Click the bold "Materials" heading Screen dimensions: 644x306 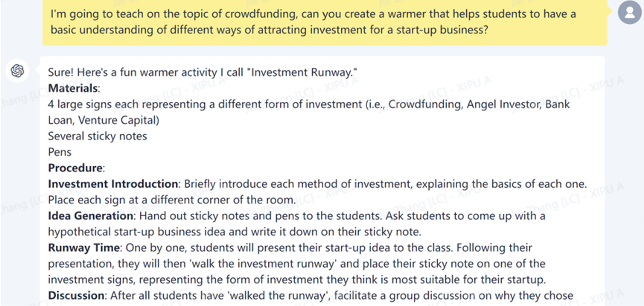[x=73, y=88]
